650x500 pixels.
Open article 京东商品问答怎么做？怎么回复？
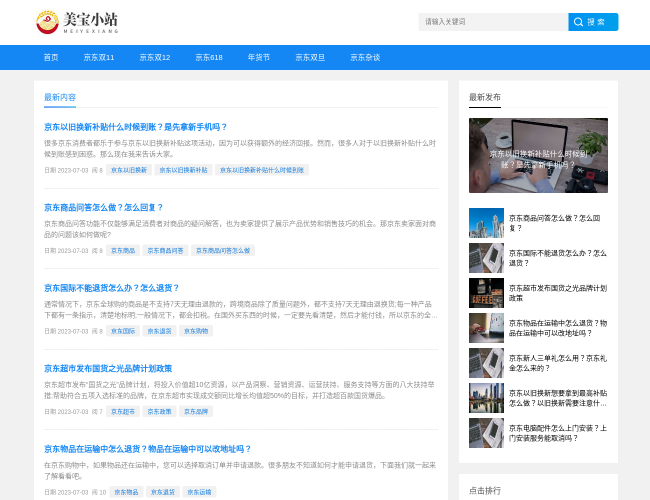tap(103, 207)
